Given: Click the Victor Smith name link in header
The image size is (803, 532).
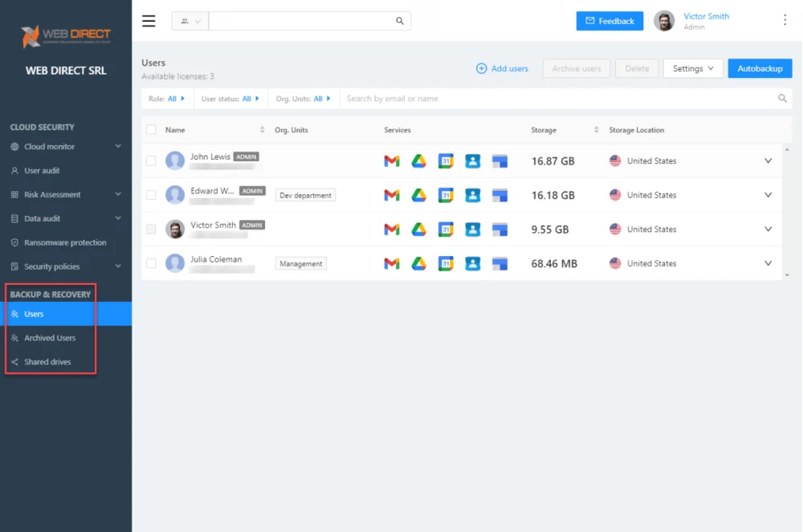Looking at the screenshot, I should pyautogui.click(x=706, y=16).
